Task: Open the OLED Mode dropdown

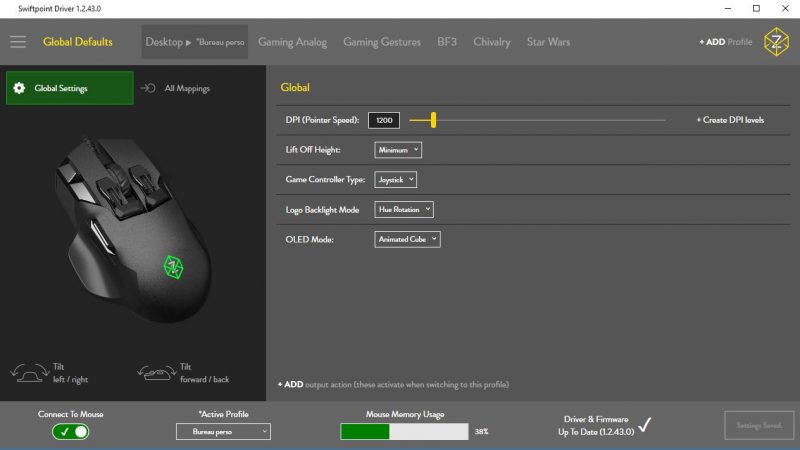Action: point(407,239)
